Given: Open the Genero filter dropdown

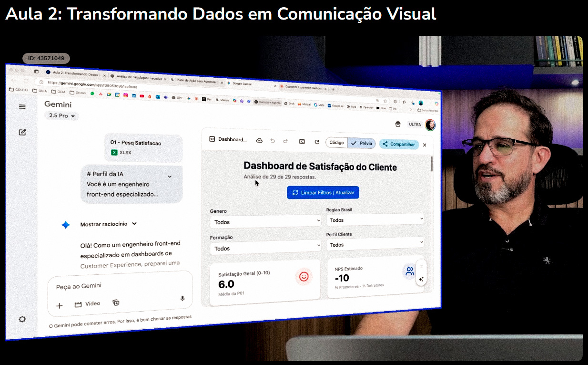Looking at the screenshot, I should pos(265,221).
